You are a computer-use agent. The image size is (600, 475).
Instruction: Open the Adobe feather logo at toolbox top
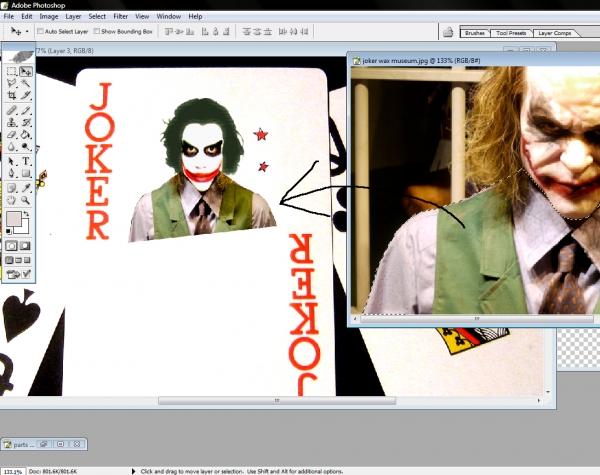19,56
